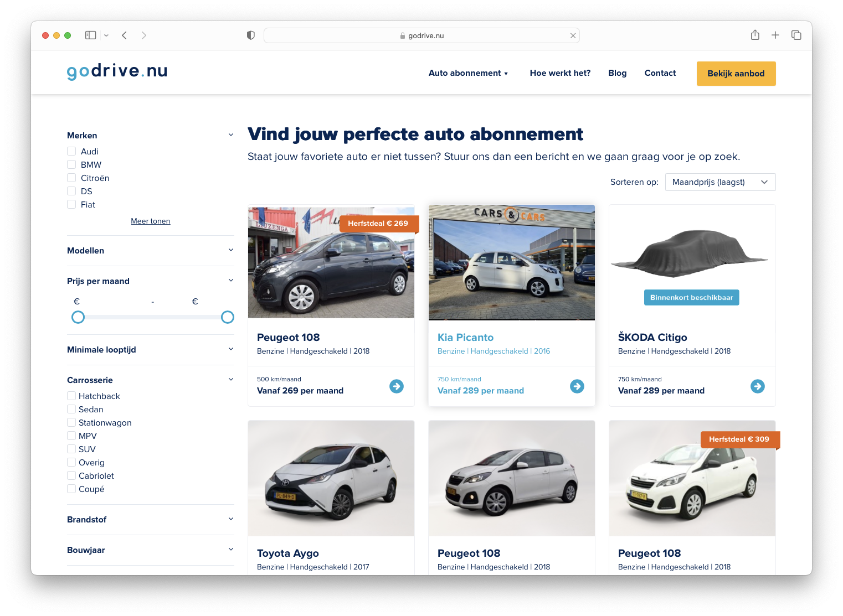Select the Coupé checkbox
The height and width of the screenshot is (616, 843).
tap(71, 489)
